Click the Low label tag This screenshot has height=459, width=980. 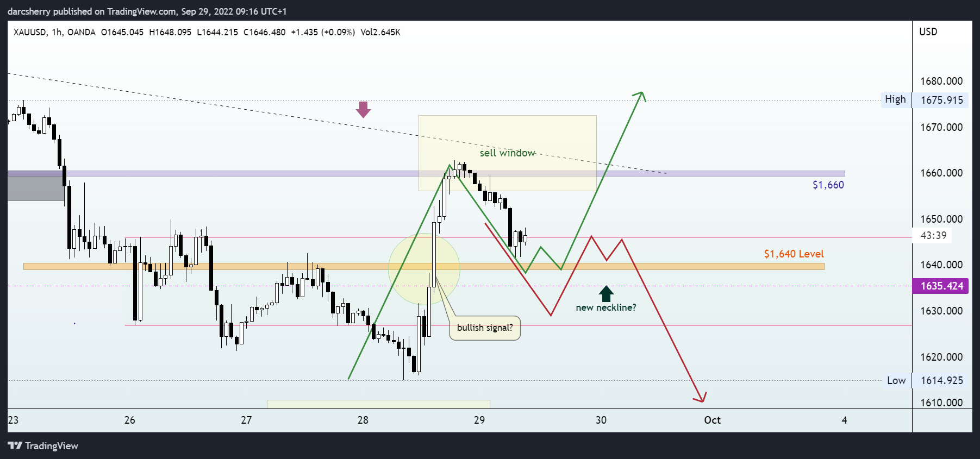click(x=896, y=380)
